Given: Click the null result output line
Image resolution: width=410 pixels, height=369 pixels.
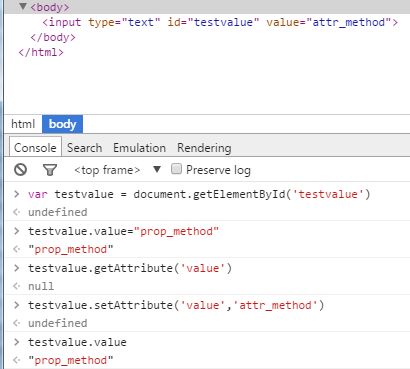Looking at the screenshot, I should pos(41,286).
